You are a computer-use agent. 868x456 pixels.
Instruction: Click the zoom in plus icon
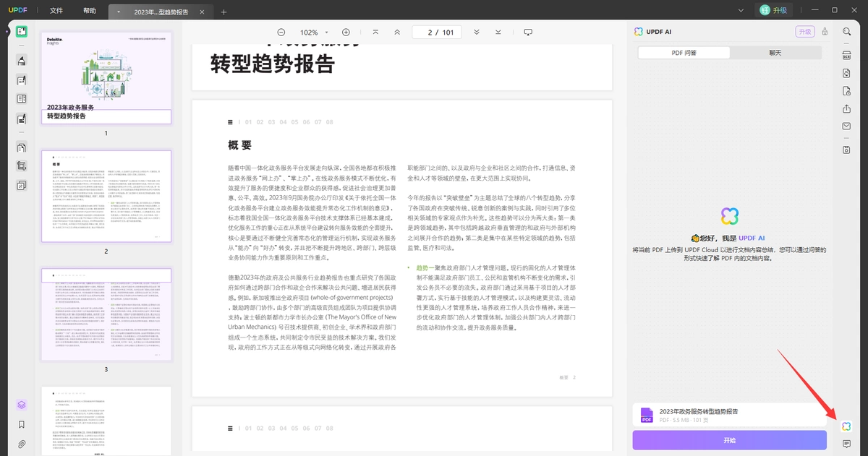coord(346,33)
